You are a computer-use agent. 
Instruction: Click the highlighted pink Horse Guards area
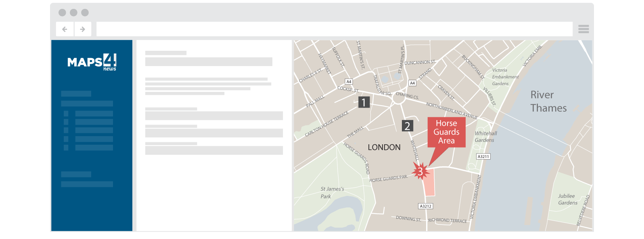(x=429, y=183)
